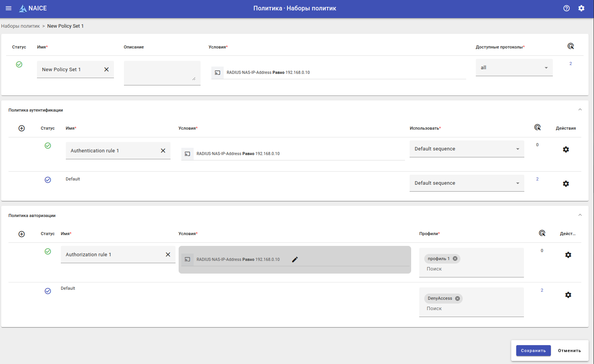Edit Authorization rule 1 condition with pencil
594x364 pixels.
295,259
